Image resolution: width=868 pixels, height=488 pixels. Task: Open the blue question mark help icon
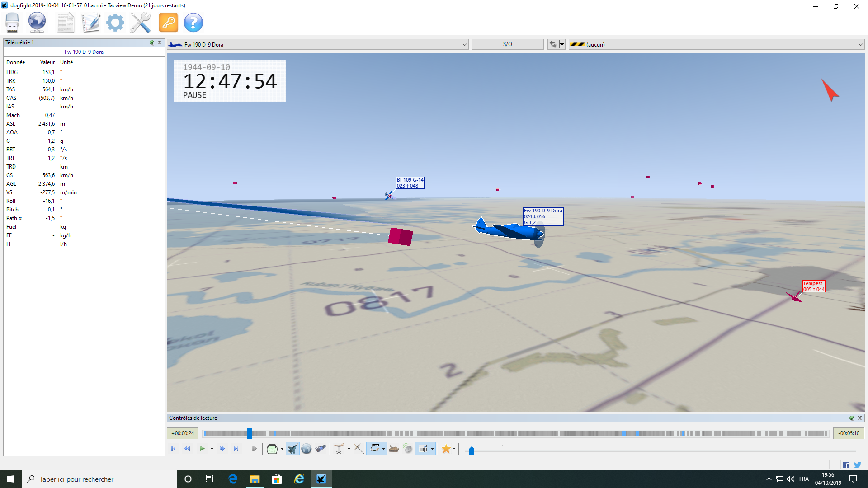(193, 22)
